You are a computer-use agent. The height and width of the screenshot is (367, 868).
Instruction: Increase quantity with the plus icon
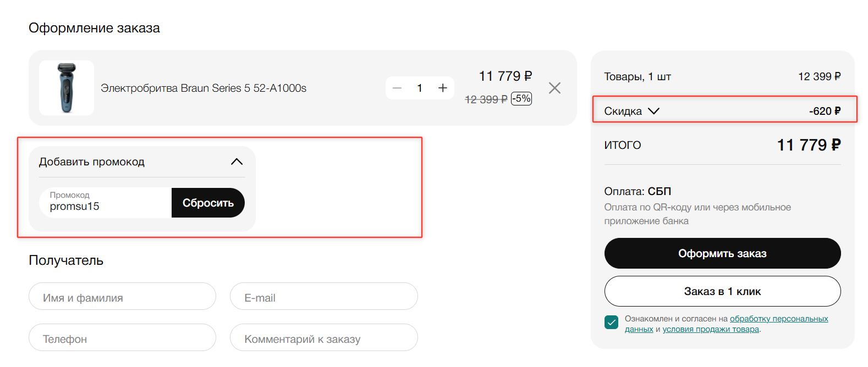coord(442,88)
